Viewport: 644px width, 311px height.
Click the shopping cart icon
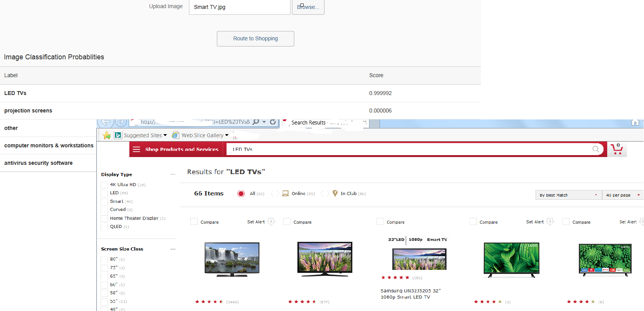pyautogui.click(x=617, y=149)
